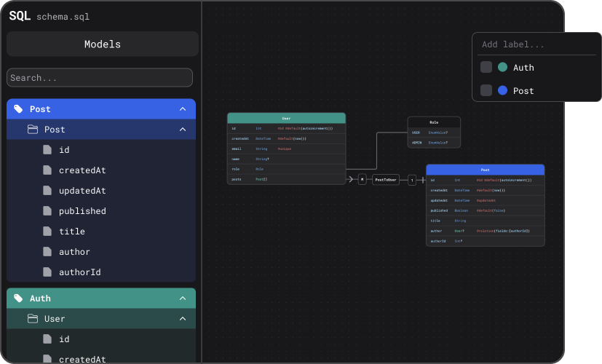This screenshot has height=364, width=602.
Task: Collapse the User model folder chevron
Action: pos(183,319)
